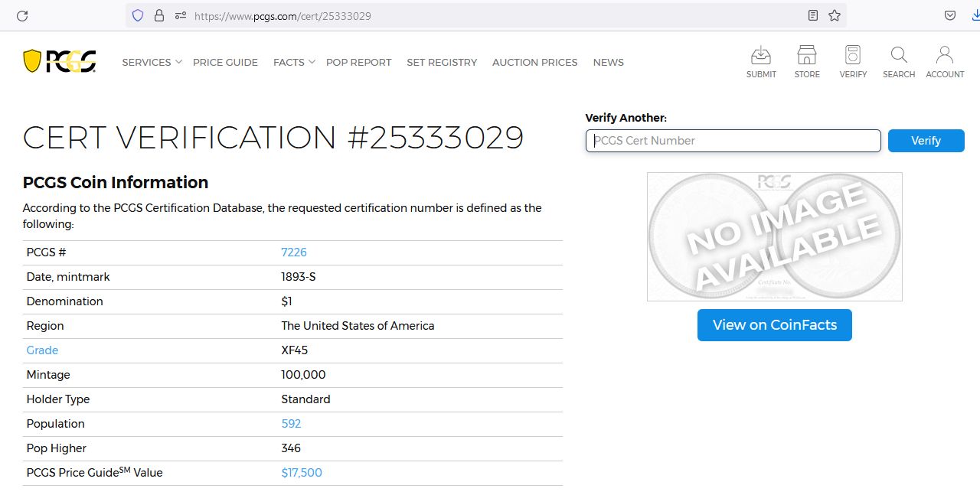The width and height of the screenshot is (980, 495).
Task: Open the Store icon
Action: (x=807, y=55)
